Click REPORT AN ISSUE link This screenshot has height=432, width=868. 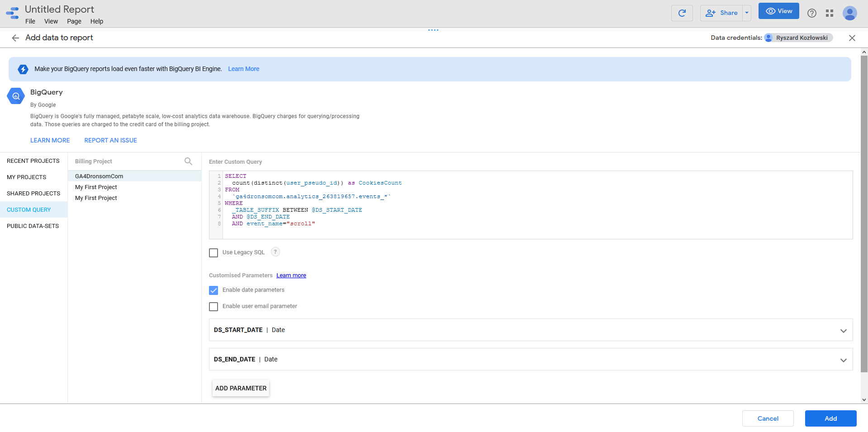[110, 141]
